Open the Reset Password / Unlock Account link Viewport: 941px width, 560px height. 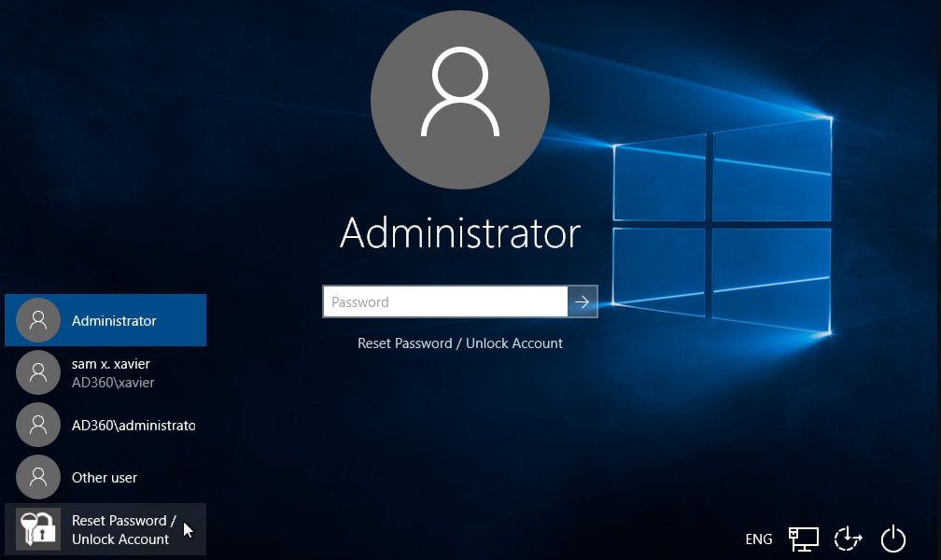point(459,343)
